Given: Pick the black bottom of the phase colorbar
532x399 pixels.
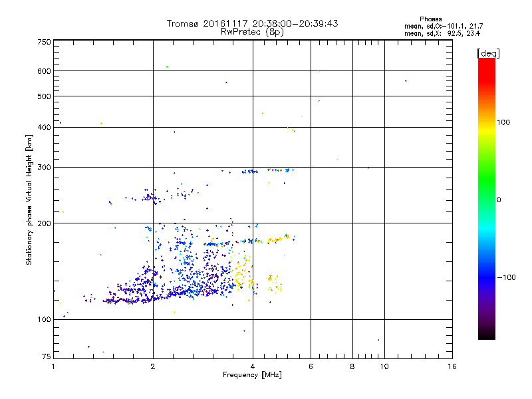Looking at the screenshot, I should point(487,336).
